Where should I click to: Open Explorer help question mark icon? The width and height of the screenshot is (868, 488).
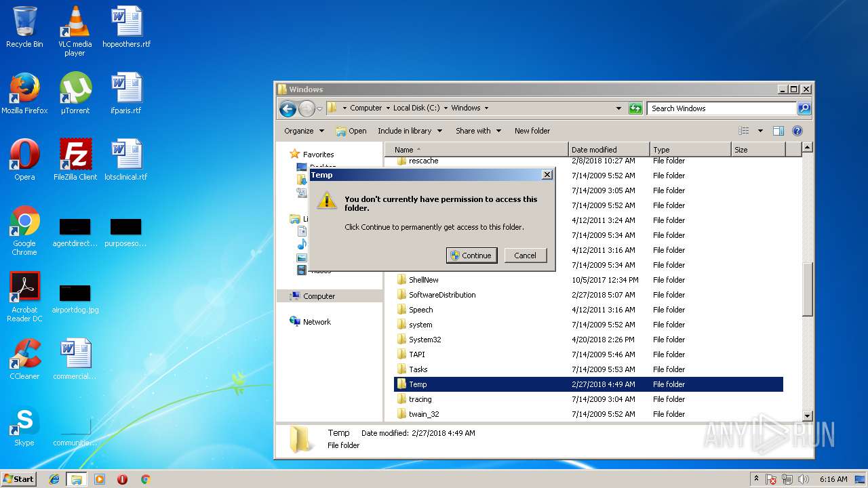797,131
